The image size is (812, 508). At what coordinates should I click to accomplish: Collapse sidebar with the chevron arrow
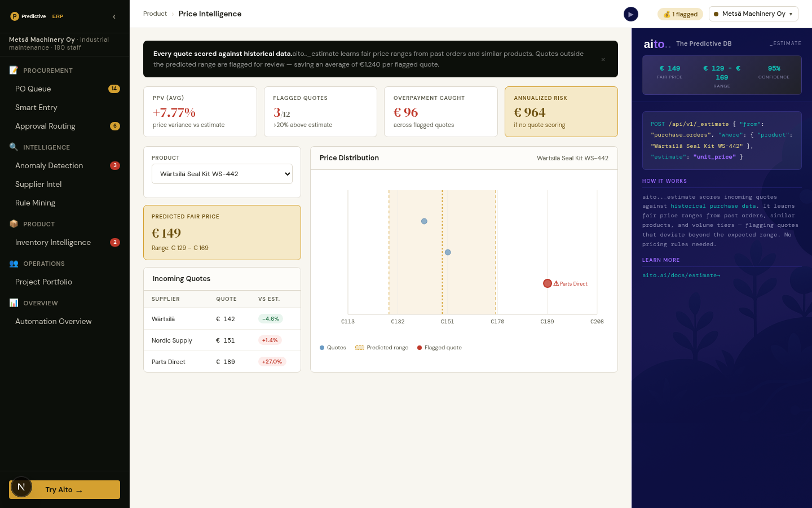[114, 17]
